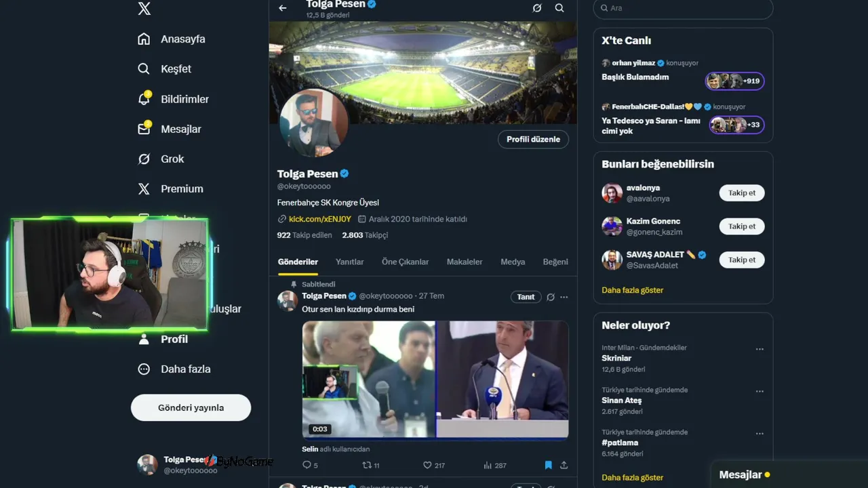Open Anasayfa home icon in sidebar

coord(144,39)
